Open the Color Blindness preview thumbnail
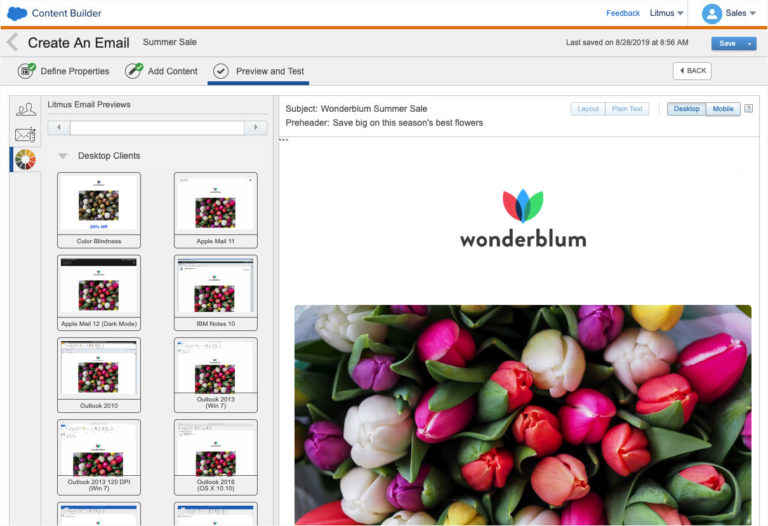The image size is (768, 526). pos(99,210)
